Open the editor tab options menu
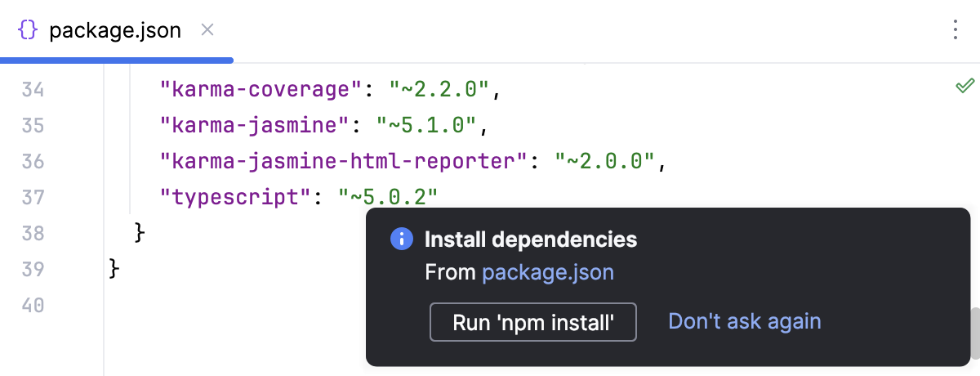The image size is (980, 376). 955,31
